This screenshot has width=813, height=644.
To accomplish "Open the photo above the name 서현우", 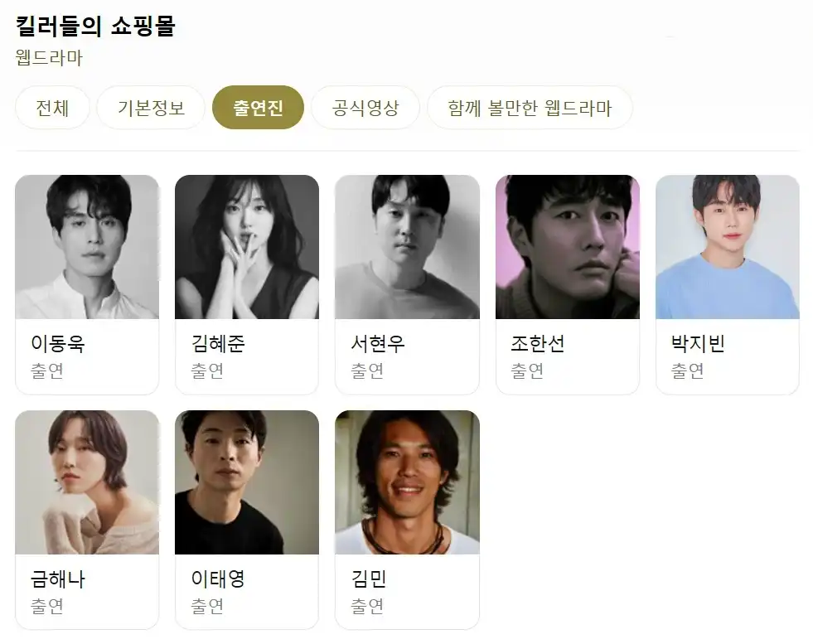I will click(x=407, y=247).
